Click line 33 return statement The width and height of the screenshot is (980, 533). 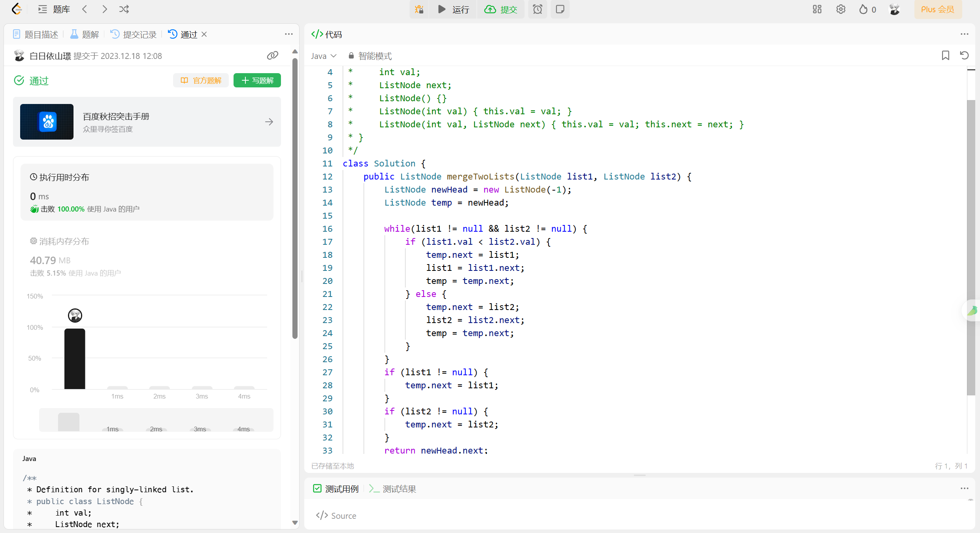pos(436,450)
